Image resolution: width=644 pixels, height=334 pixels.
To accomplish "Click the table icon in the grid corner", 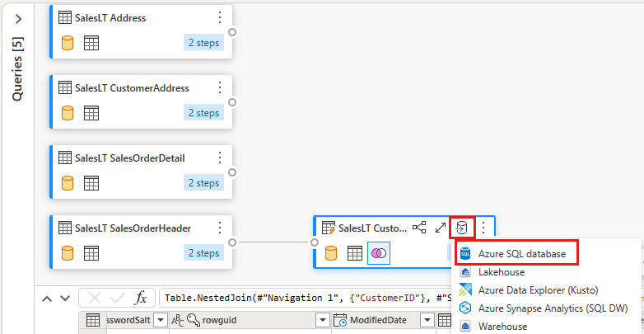I will [x=93, y=320].
